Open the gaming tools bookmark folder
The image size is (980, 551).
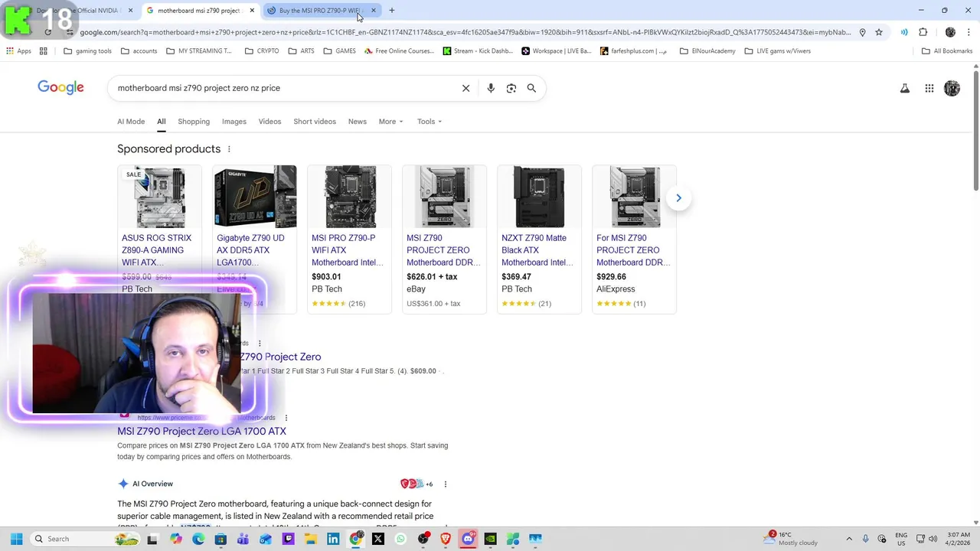pyautogui.click(x=88, y=51)
